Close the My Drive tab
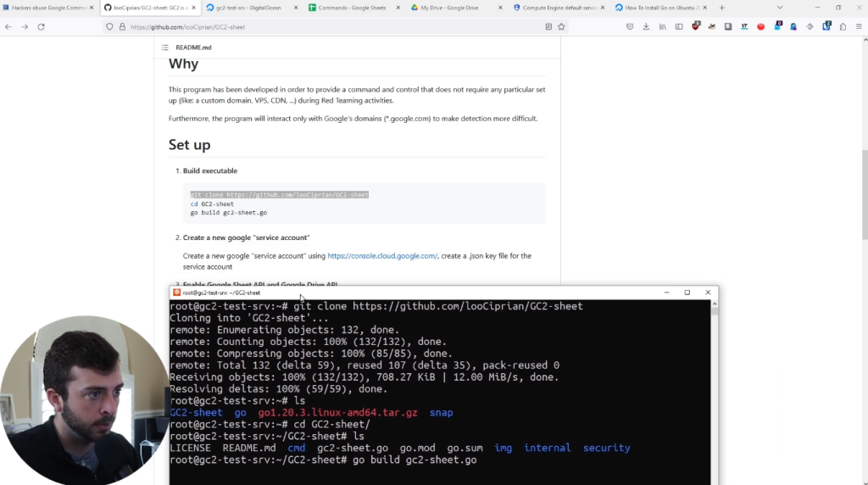The width and height of the screenshot is (868, 485). click(500, 8)
